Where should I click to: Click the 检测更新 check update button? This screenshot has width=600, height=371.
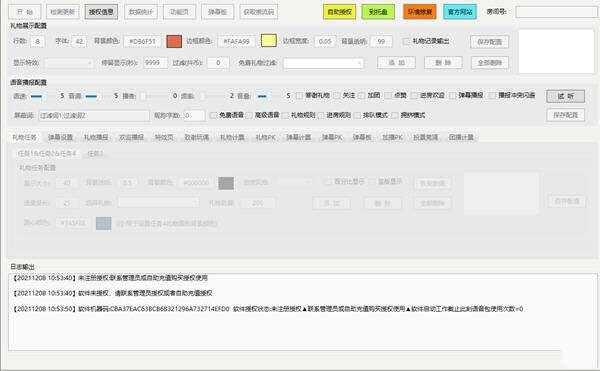point(63,12)
